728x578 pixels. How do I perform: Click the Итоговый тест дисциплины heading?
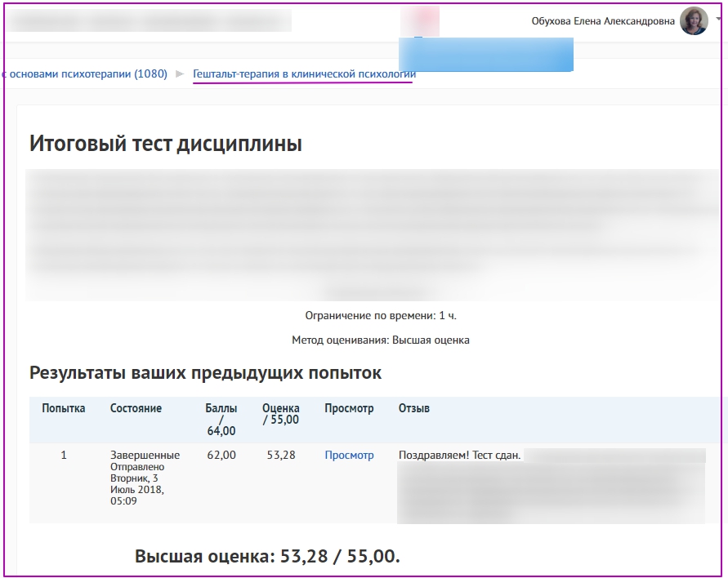[x=166, y=144]
